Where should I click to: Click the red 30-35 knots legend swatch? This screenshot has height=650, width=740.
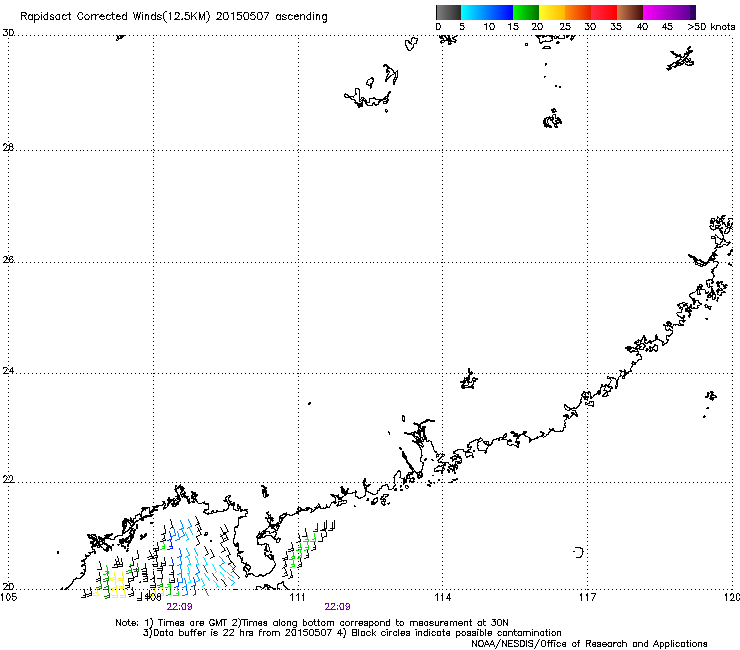604,12
